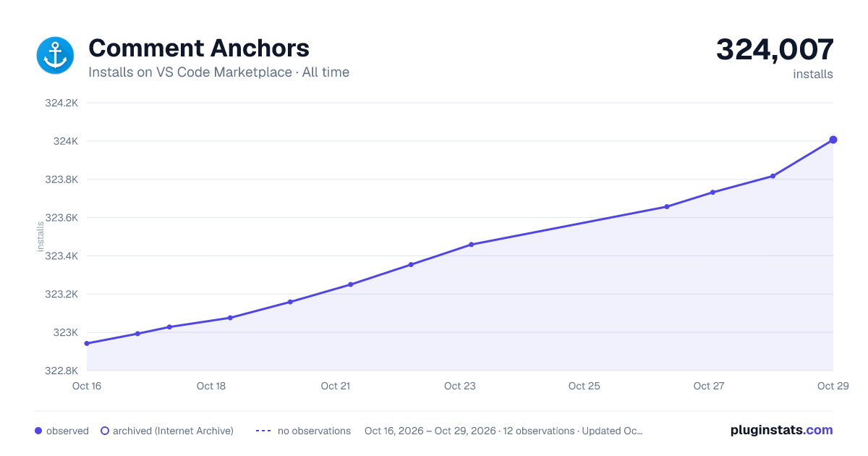
Task: Click the 'observed' legend dot
Action: coord(38,431)
